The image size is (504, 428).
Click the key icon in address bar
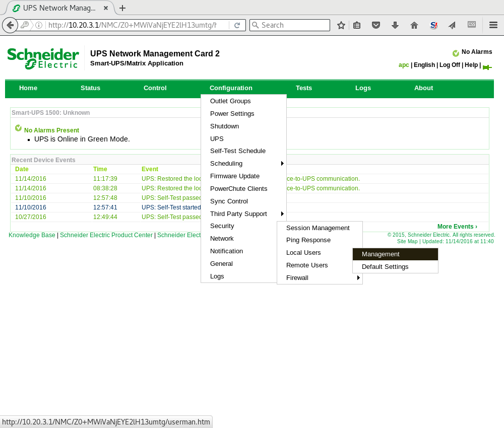click(x=25, y=25)
